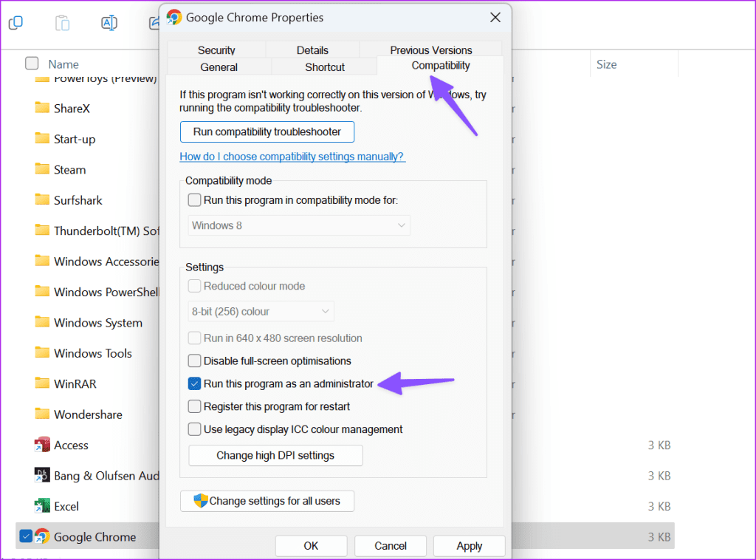Enable Register this program for restart
Screen dimensions: 756x560
(x=194, y=406)
